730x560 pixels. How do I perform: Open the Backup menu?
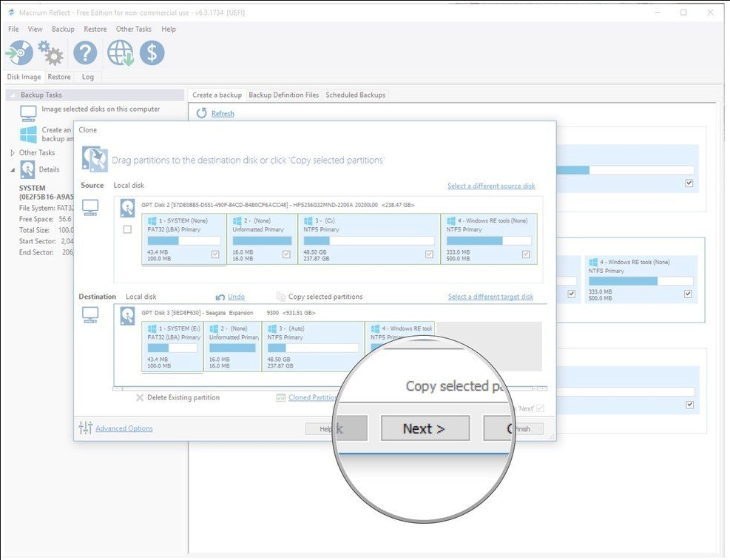pos(63,29)
